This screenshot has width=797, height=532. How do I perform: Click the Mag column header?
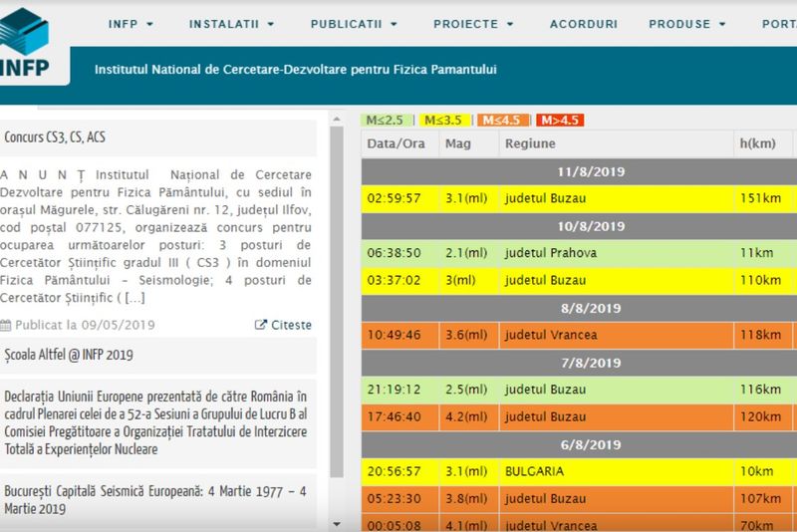coord(457,143)
